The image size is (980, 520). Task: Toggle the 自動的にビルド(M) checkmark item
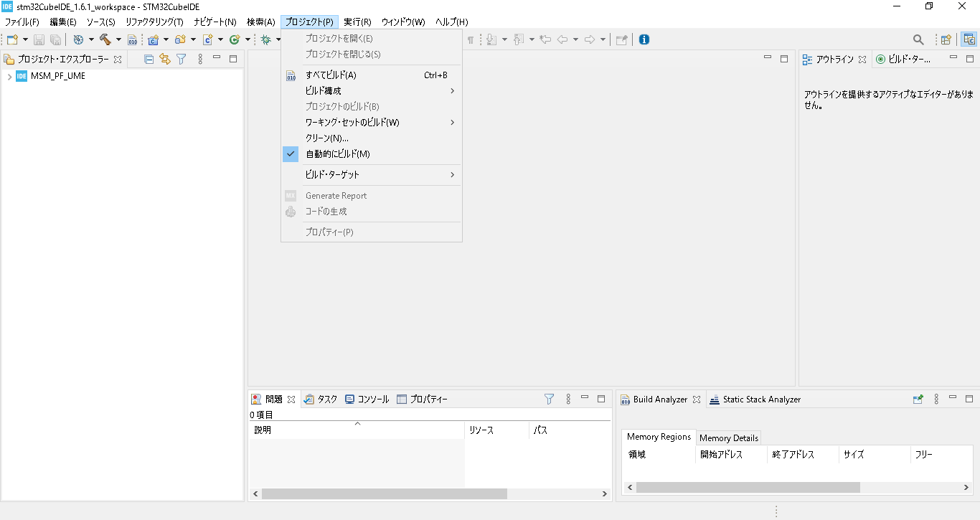[372, 154]
